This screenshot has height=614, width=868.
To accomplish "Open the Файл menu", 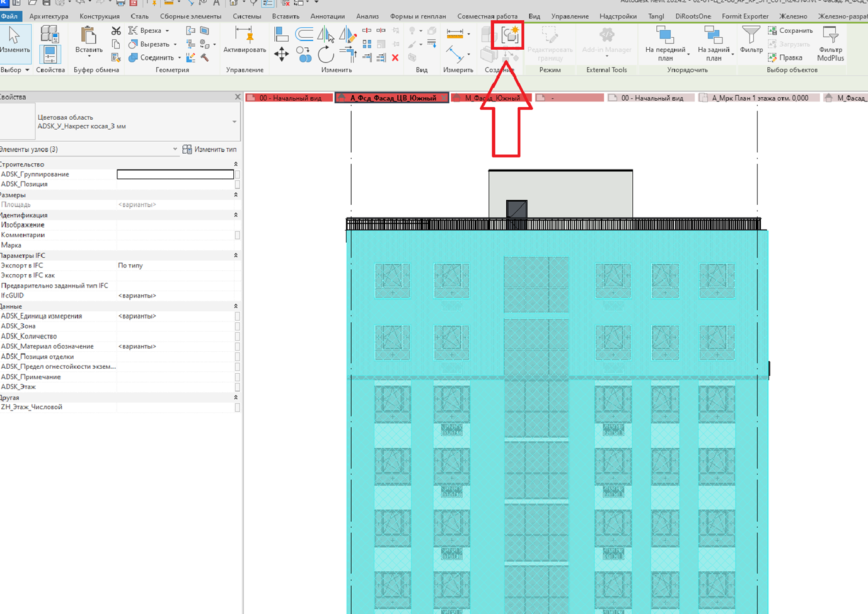I will (9, 16).
